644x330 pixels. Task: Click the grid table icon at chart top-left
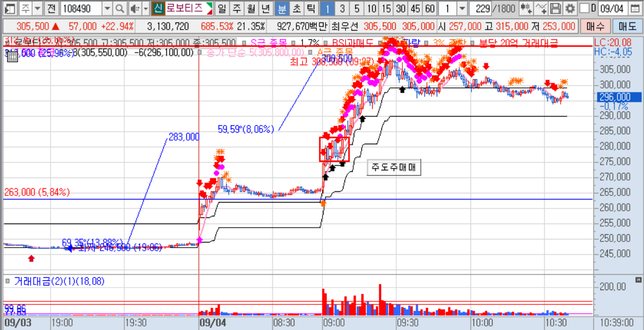(x=12, y=57)
